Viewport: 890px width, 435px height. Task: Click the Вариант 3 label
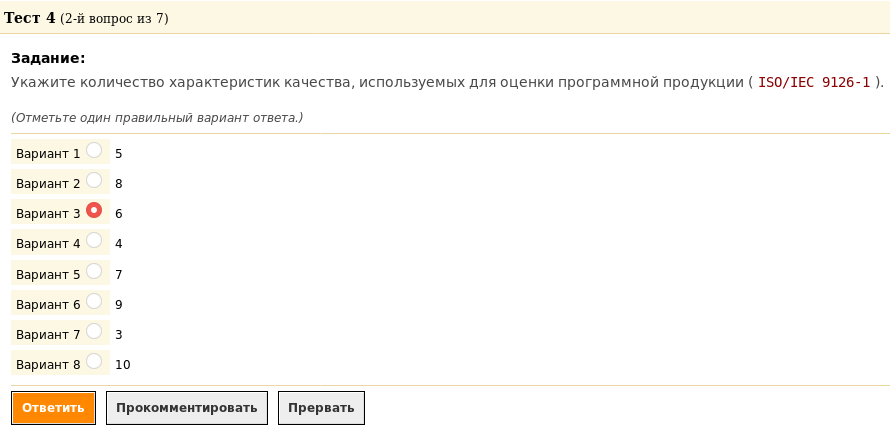[48, 214]
